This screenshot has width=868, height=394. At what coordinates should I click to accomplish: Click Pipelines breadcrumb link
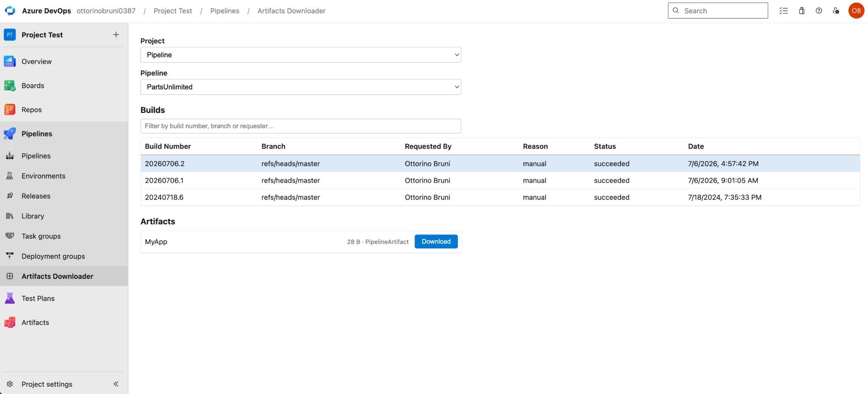point(225,11)
